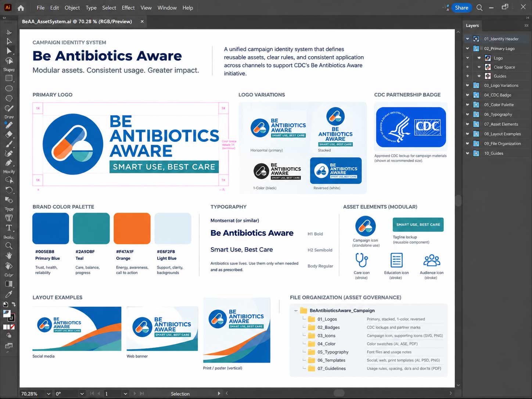
Task: Open the Window menu
Action: point(167,8)
